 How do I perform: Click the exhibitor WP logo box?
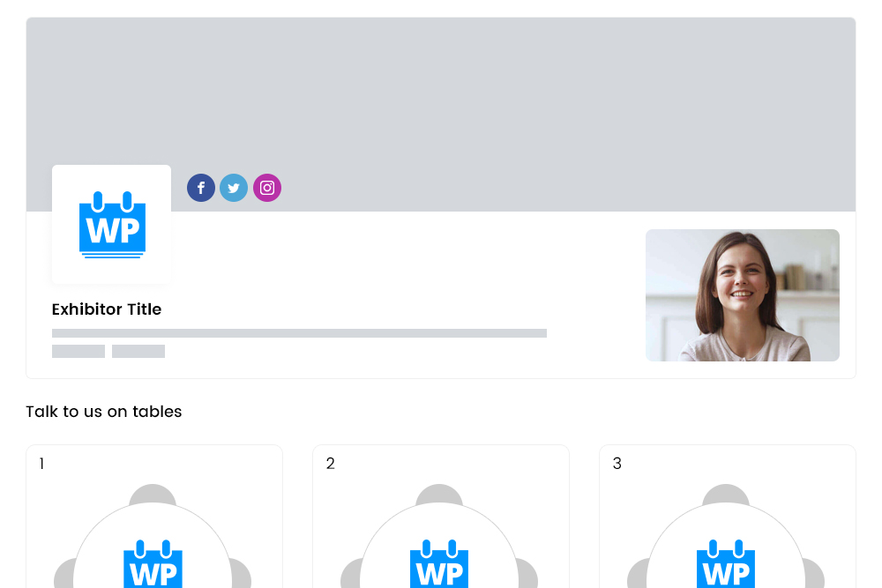[x=111, y=224]
